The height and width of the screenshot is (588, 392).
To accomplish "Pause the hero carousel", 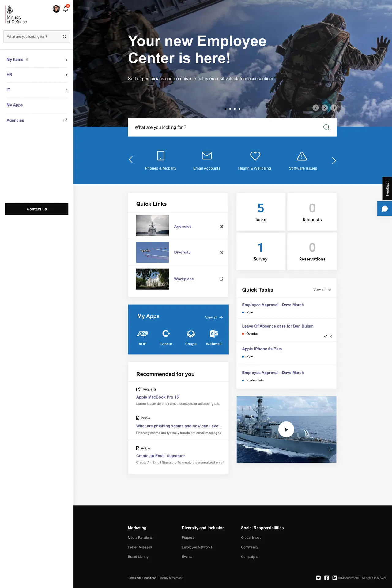I will [334, 108].
